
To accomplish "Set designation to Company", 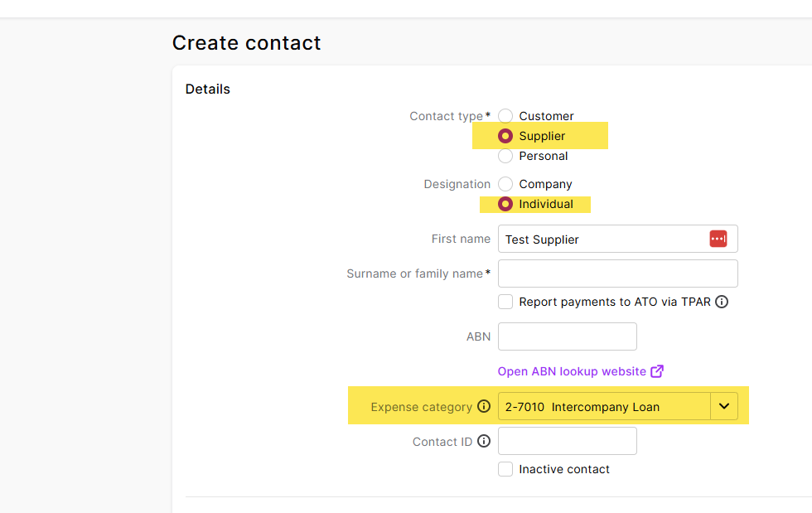I will 505,184.
